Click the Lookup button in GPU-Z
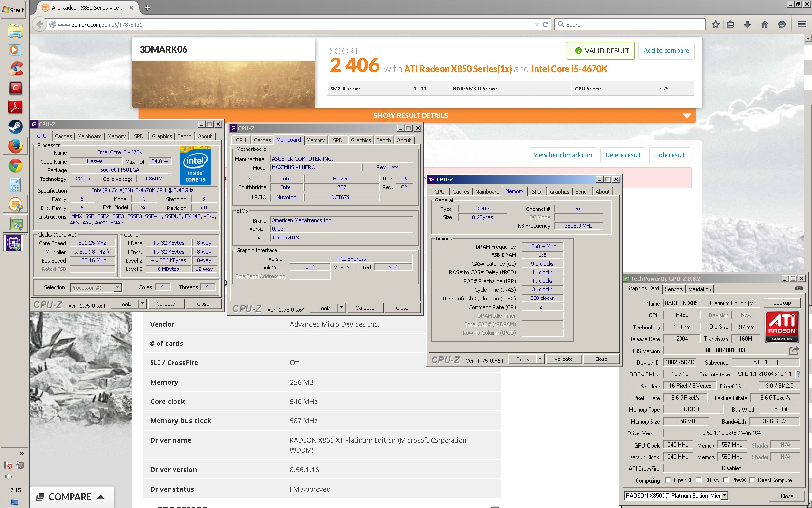Viewport: 812px width, 508px height. 782,303
